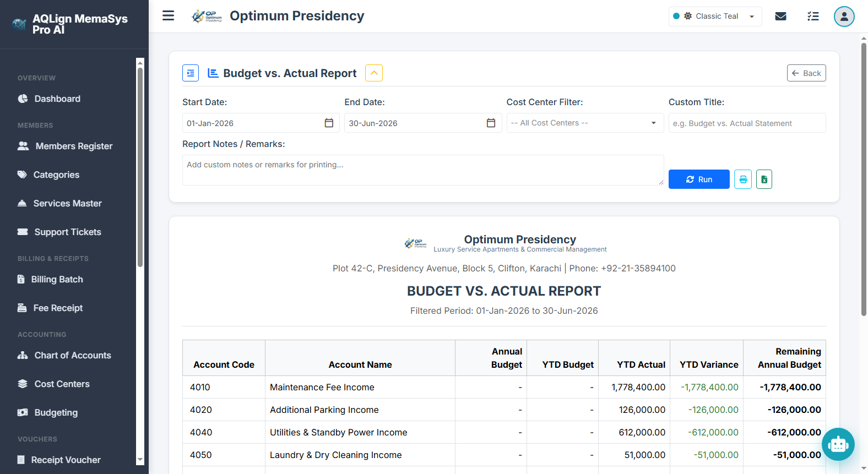The height and width of the screenshot is (474, 868).
Task: Click the Optimum Presidency report header logo
Action: click(416, 243)
